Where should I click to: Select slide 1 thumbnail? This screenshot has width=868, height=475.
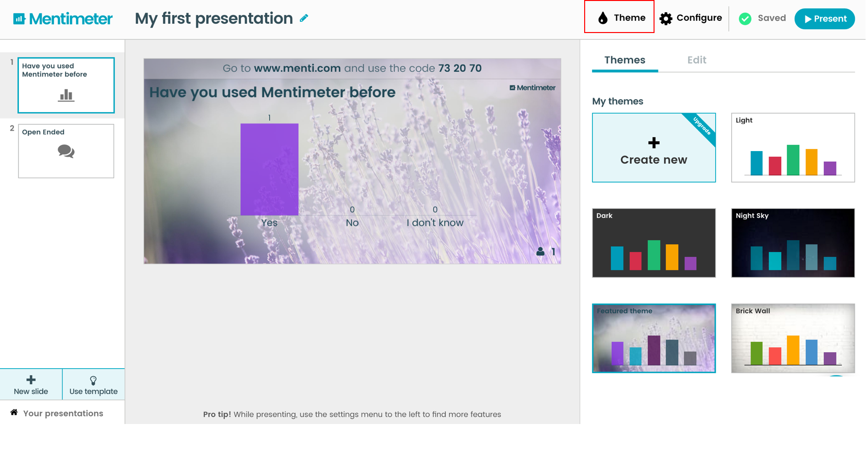coord(66,85)
